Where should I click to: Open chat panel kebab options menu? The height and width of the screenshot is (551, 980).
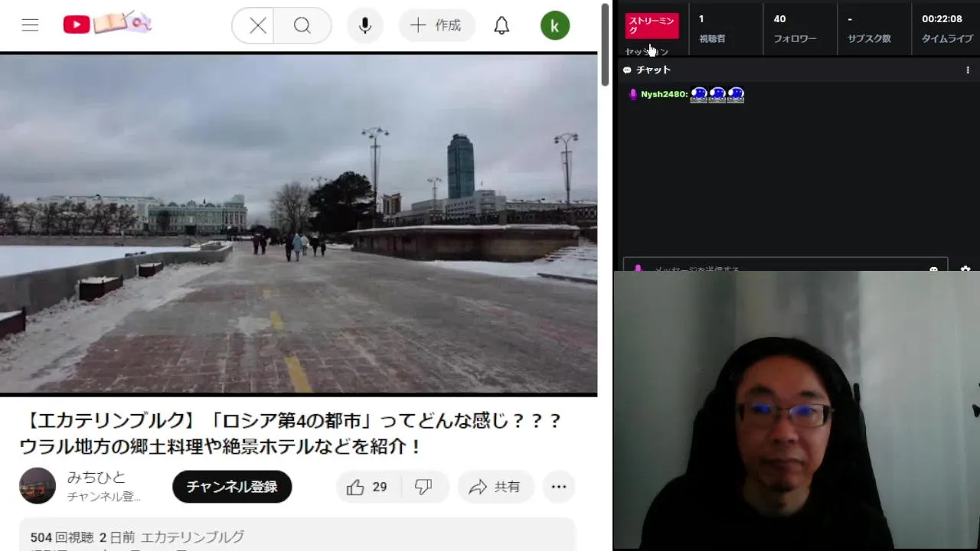click(x=968, y=70)
